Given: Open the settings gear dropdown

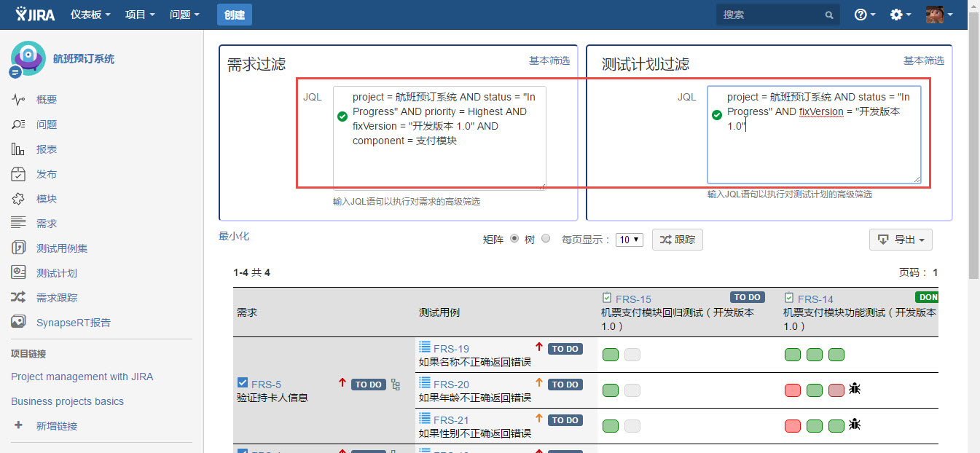Looking at the screenshot, I should point(901,15).
